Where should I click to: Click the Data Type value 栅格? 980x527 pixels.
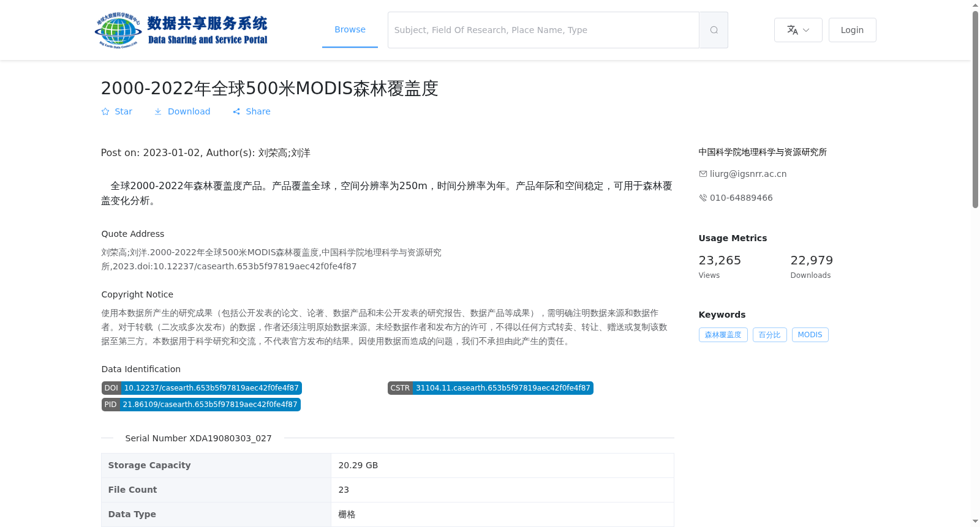pos(347,514)
